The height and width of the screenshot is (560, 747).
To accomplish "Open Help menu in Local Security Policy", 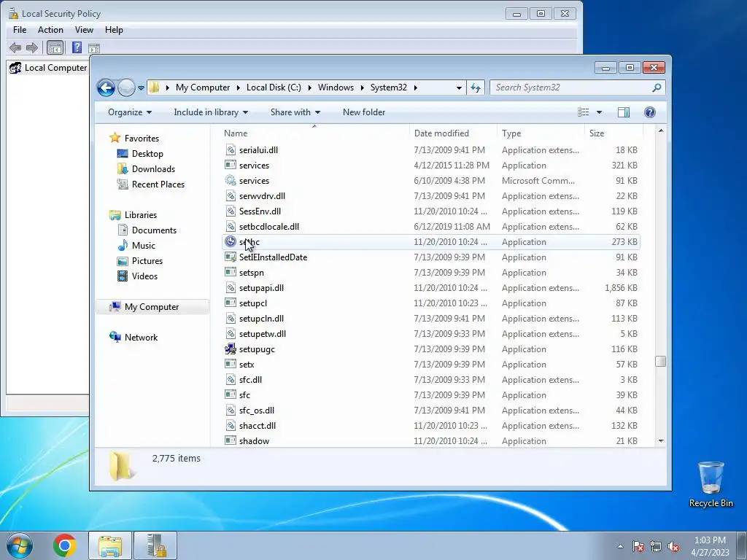I will (114, 29).
